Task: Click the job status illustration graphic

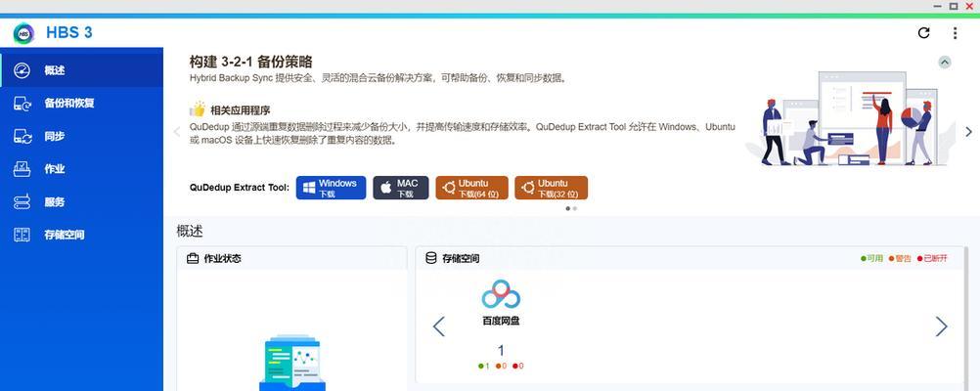Action: click(x=292, y=363)
